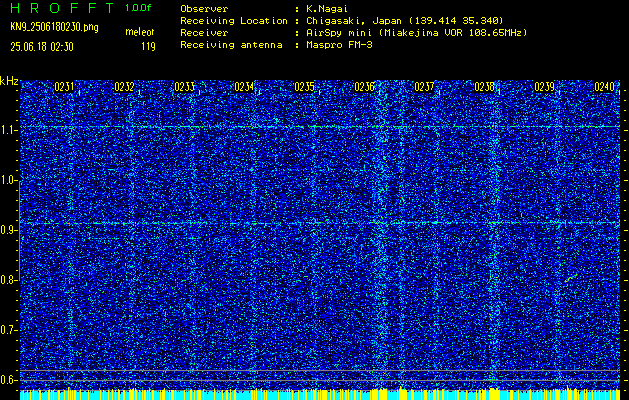
Task: Click the 0.8 kHz axis label
Action: click(8, 280)
